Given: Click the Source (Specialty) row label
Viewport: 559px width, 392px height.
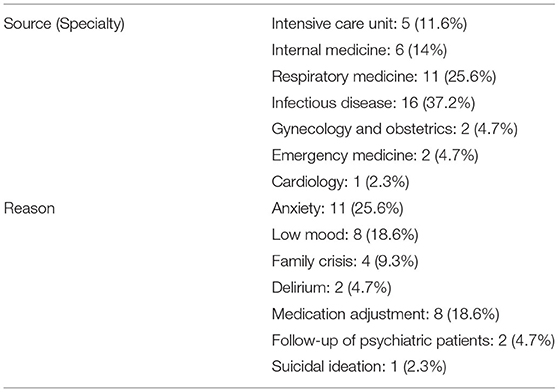Looking at the screenshot, I should tap(64, 24).
